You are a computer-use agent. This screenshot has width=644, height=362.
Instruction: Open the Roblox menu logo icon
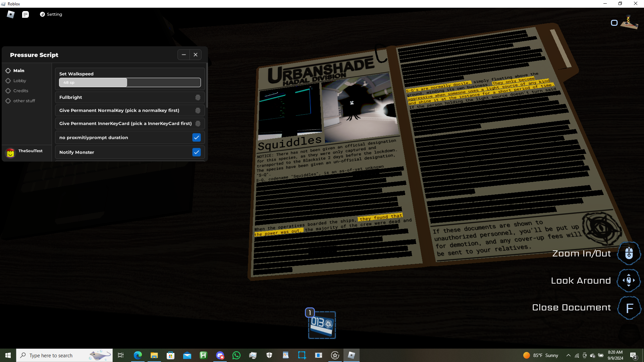tap(11, 14)
